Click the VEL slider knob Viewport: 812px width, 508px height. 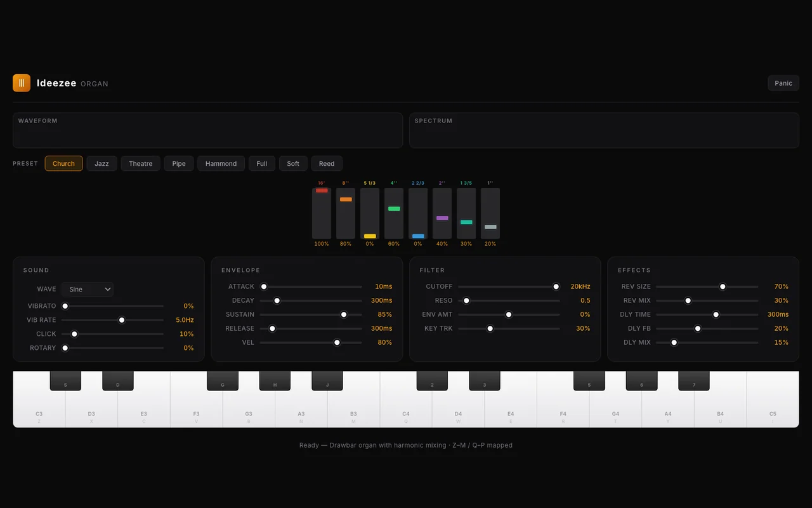(x=337, y=342)
